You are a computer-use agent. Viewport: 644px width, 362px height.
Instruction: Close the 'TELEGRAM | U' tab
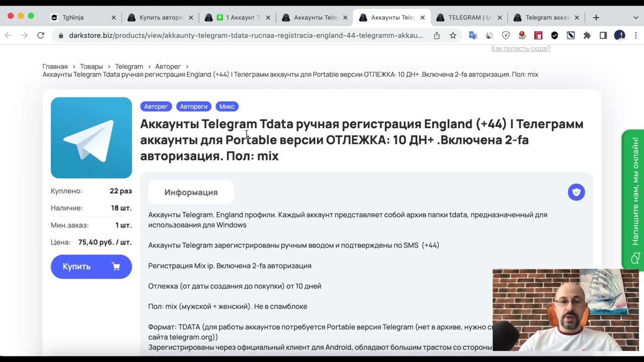(x=500, y=18)
